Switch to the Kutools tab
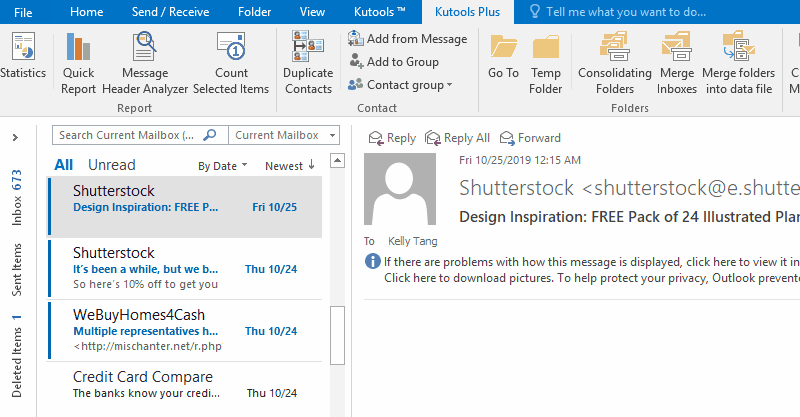Screen dimensions: 800x417 click(x=379, y=12)
